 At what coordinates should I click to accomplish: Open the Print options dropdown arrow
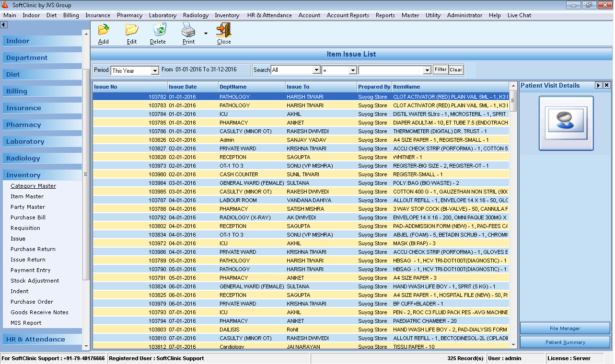point(206,34)
